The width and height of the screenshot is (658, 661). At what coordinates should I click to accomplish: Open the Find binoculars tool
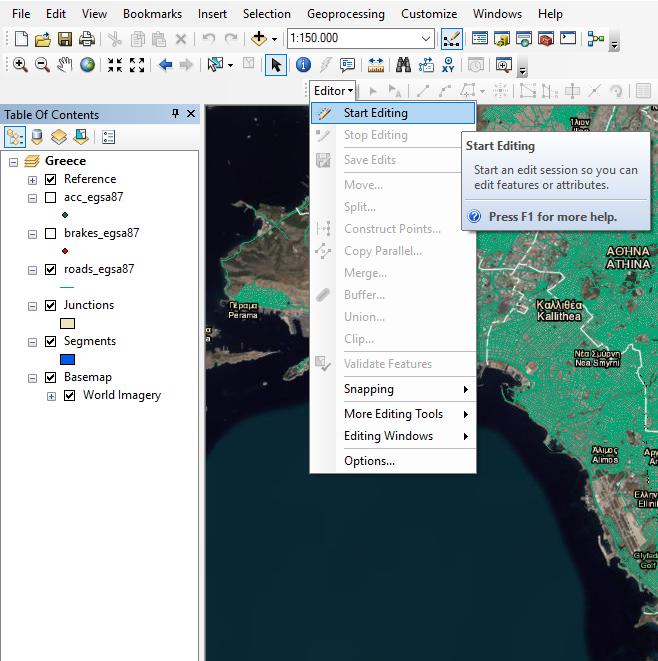[x=403, y=65]
